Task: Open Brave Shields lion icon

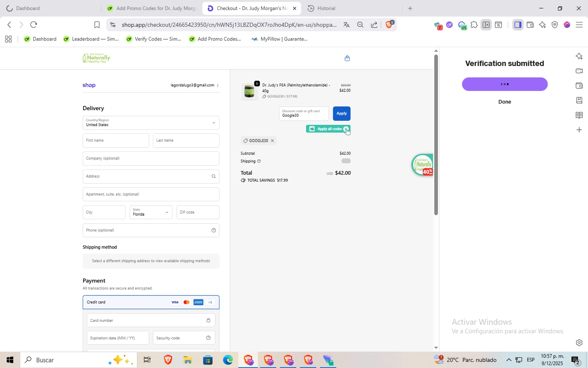Action: point(389,24)
